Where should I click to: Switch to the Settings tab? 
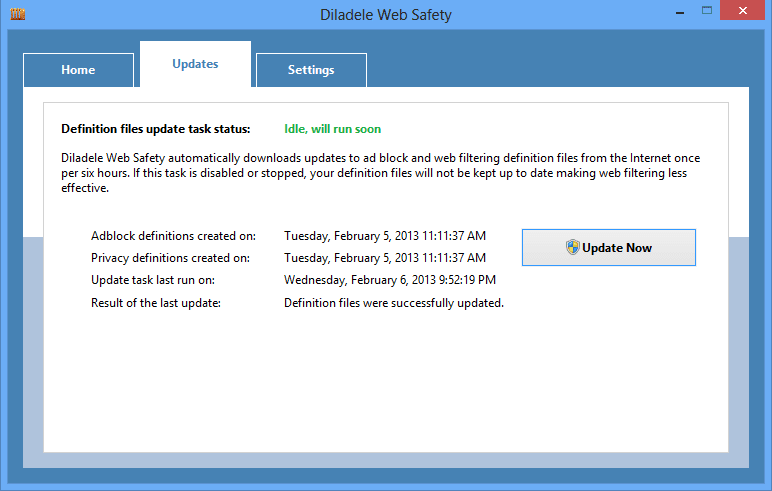[x=311, y=70]
